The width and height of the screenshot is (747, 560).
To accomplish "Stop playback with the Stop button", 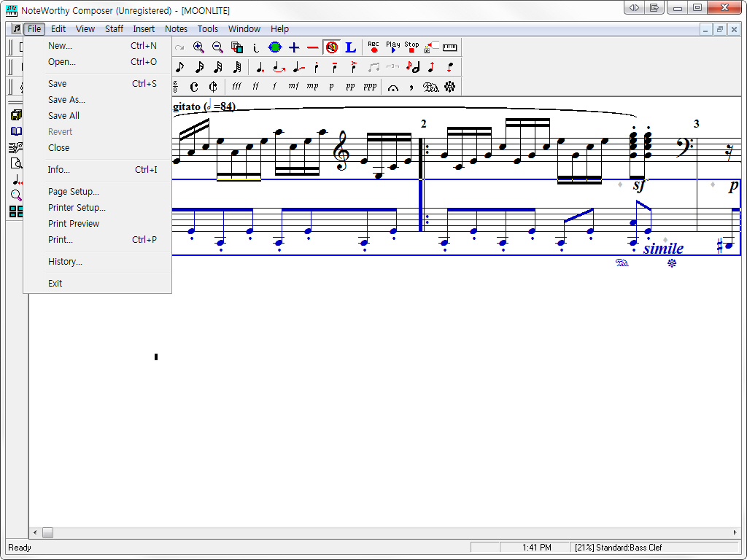I will [411, 47].
